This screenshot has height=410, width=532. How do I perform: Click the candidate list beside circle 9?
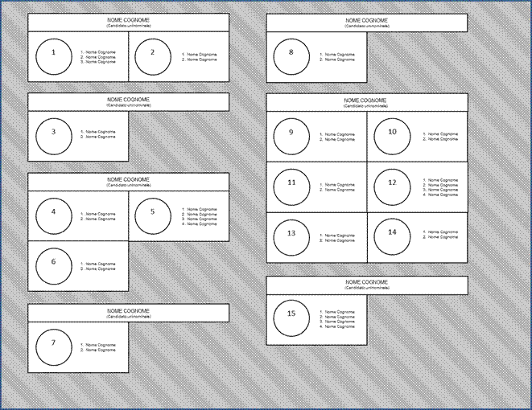(x=337, y=137)
